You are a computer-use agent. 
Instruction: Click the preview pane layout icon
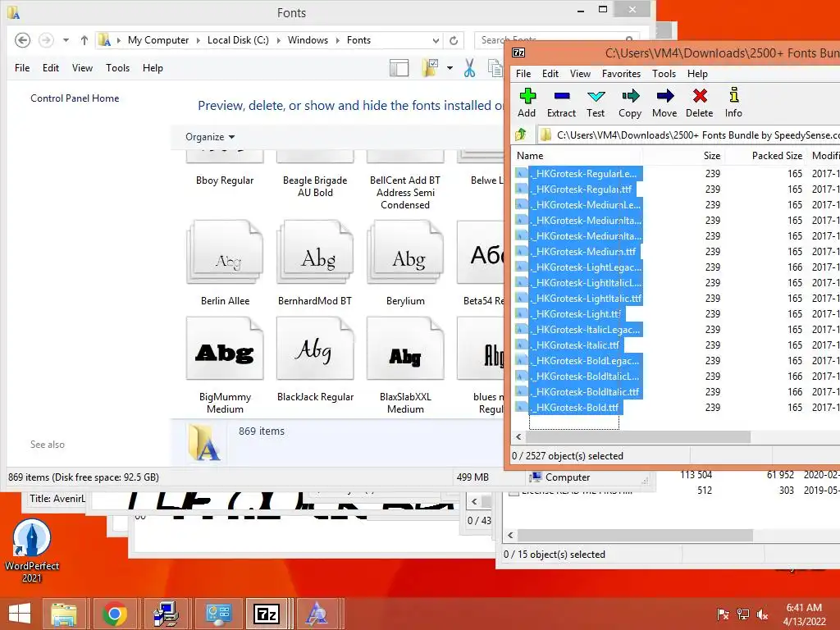pos(399,68)
